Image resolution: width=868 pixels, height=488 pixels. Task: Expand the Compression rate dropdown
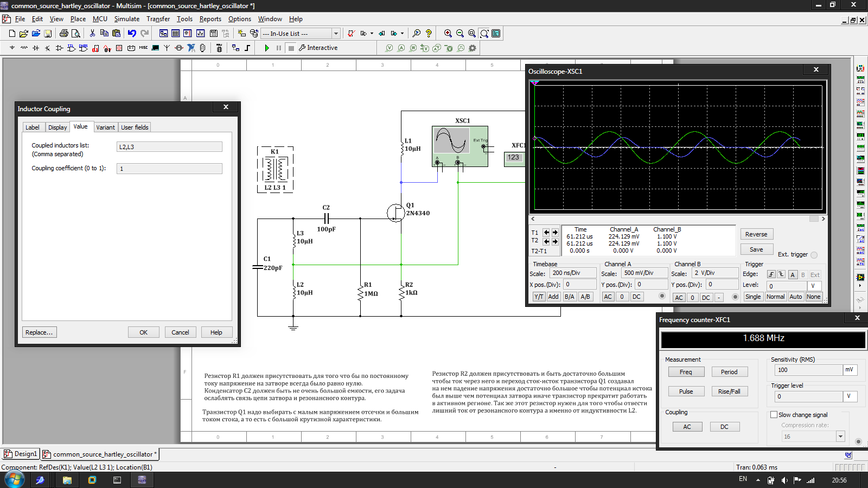(x=840, y=436)
